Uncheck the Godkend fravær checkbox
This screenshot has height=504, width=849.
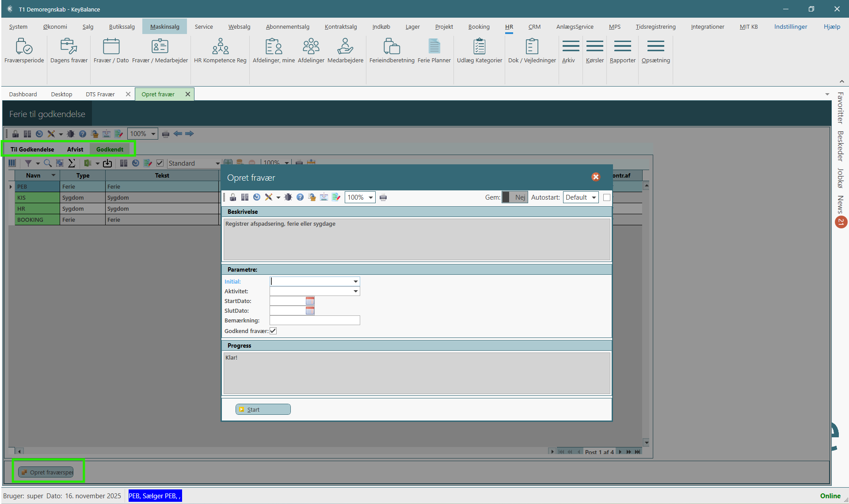[x=273, y=331]
